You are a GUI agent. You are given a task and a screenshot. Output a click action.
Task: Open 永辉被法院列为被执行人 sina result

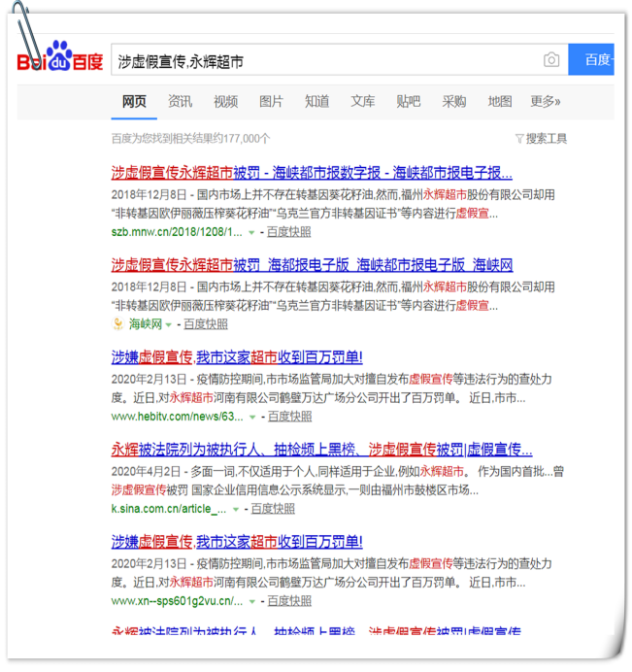point(321,450)
